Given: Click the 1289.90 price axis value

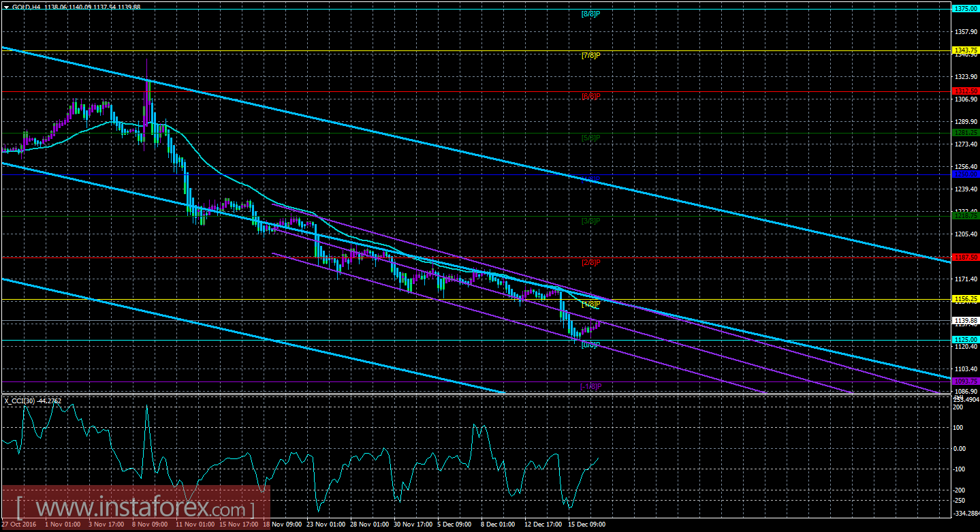Looking at the screenshot, I should (x=966, y=122).
